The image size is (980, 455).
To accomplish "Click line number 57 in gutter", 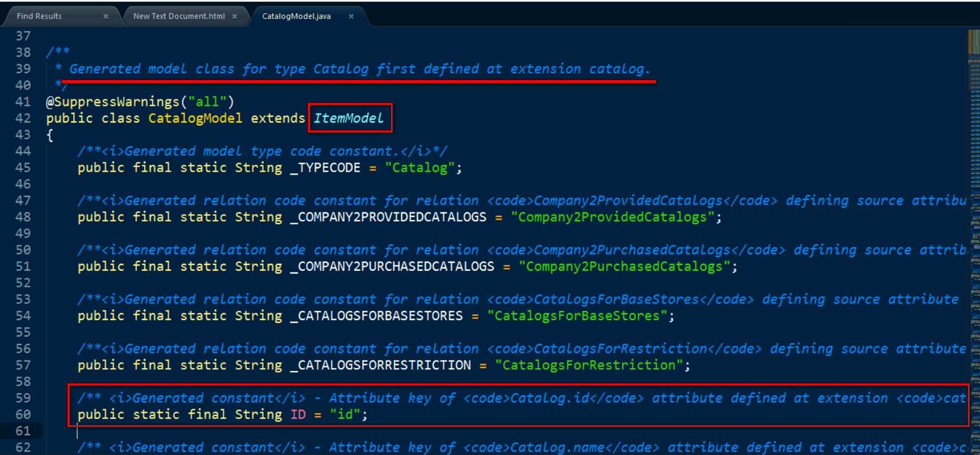I will [x=23, y=365].
